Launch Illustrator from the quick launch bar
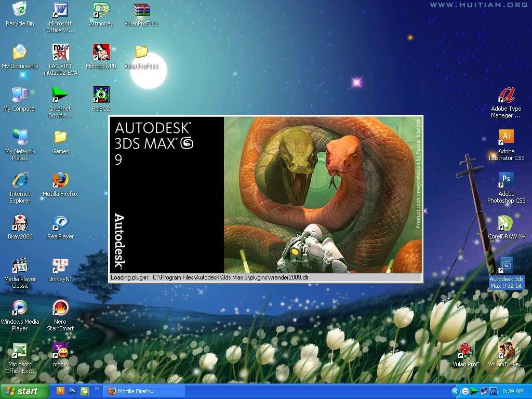The image size is (532, 399). click(x=60, y=391)
